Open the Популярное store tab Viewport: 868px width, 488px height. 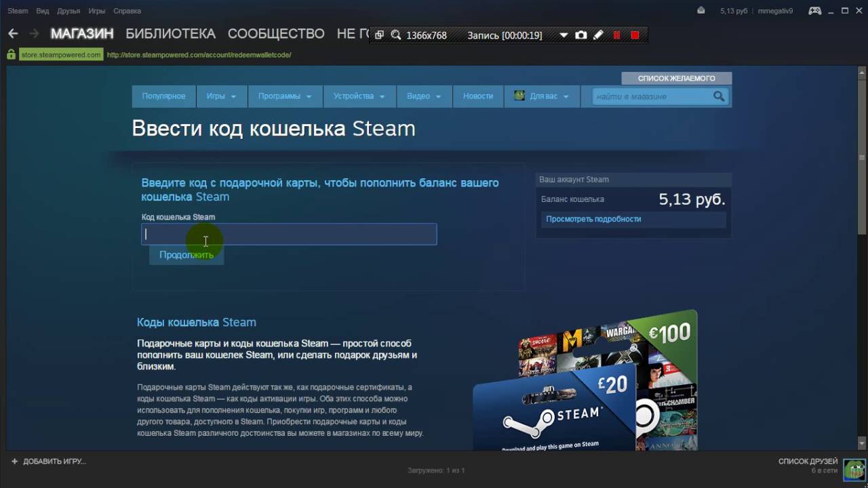[163, 96]
